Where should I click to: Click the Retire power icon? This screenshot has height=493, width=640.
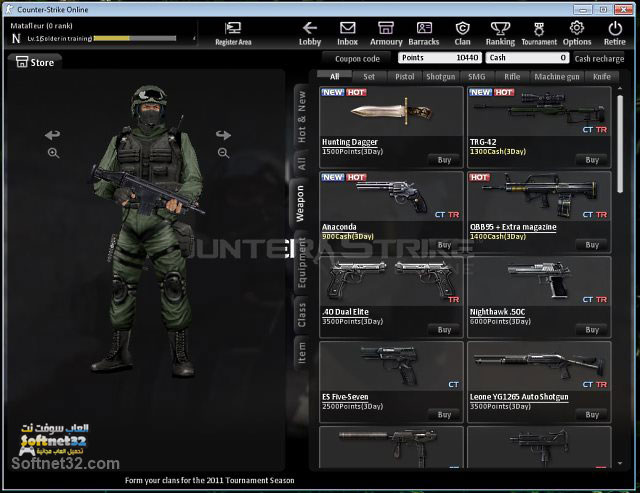click(x=615, y=33)
